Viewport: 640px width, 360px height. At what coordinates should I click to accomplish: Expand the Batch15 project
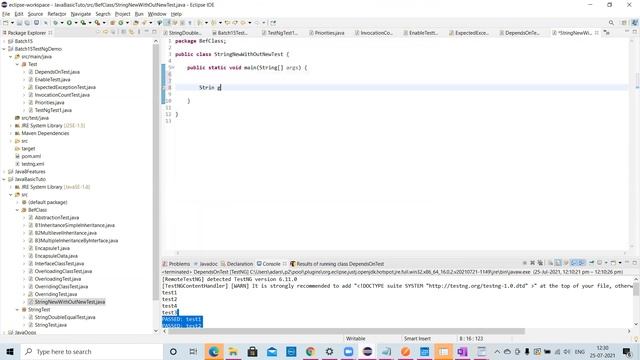(4, 41)
